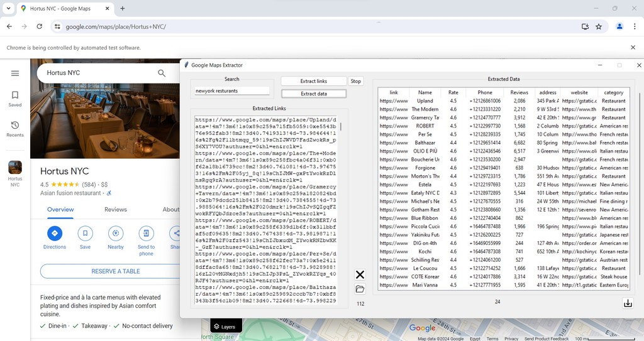Click the Layers map button

225,327
